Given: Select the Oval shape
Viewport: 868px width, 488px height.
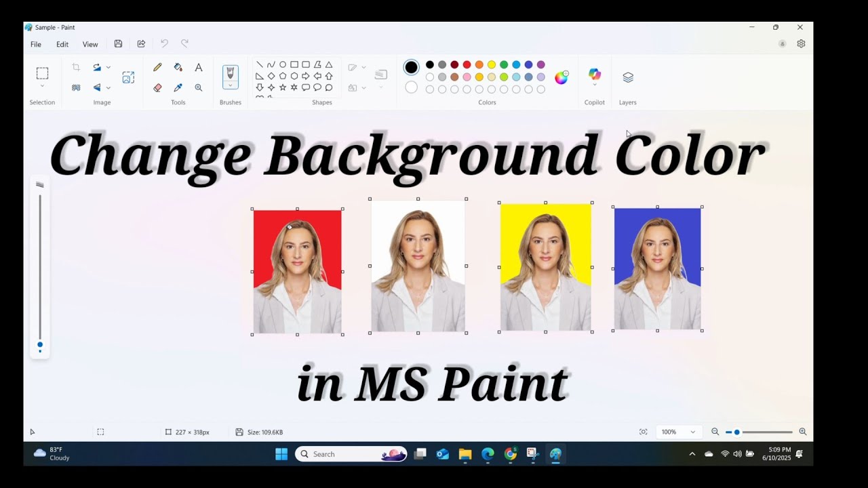Looking at the screenshot, I should pyautogui.click(x=283, y=64).
